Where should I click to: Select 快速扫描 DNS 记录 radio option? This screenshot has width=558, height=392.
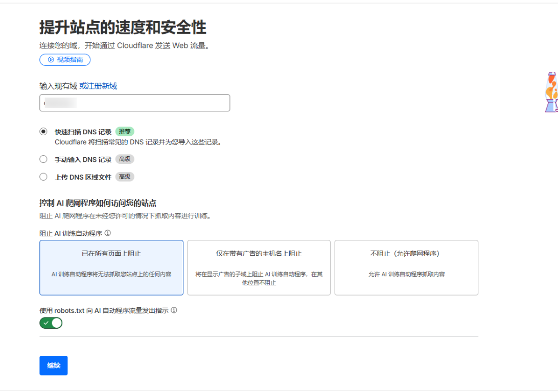[x=43, y=132]
